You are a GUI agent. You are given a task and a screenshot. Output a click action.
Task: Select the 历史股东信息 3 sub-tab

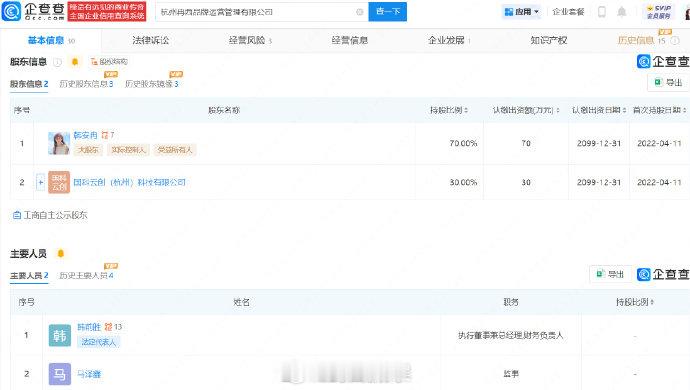point(86,84)
